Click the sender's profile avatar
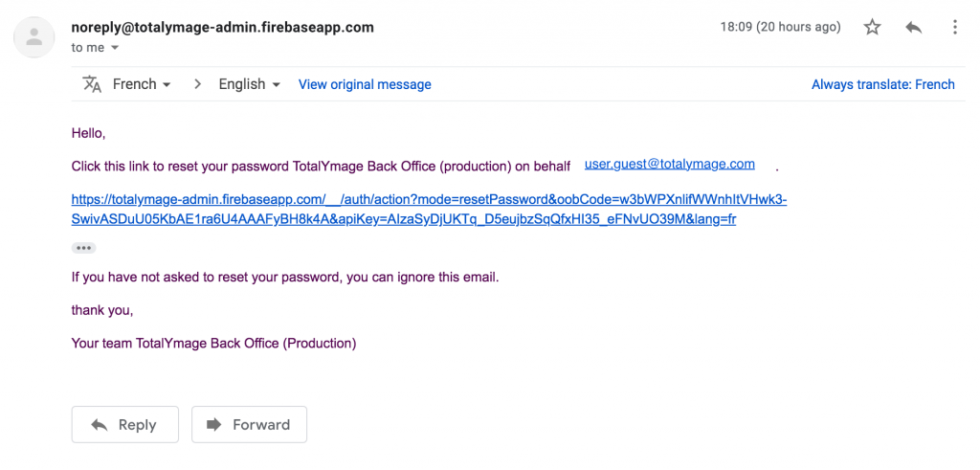Image resolution: width=980 pixels, height=470 pixels. click(x=34, y=37)
